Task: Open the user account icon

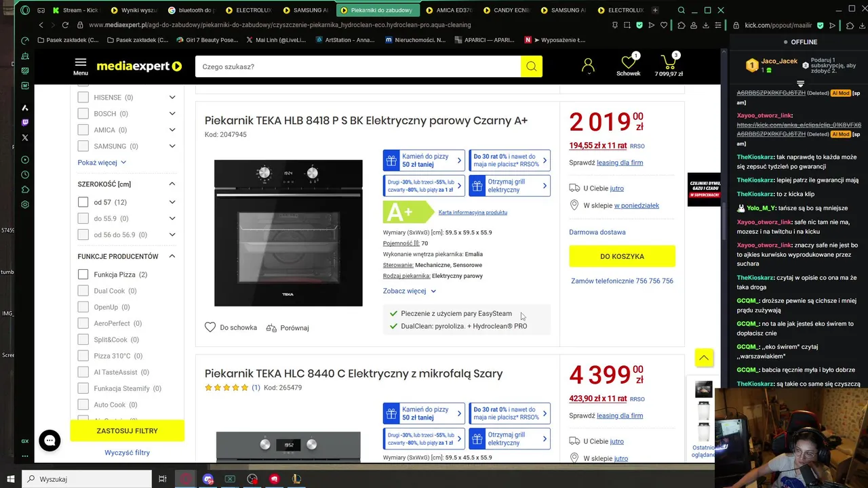Action: tap(588, 66)
